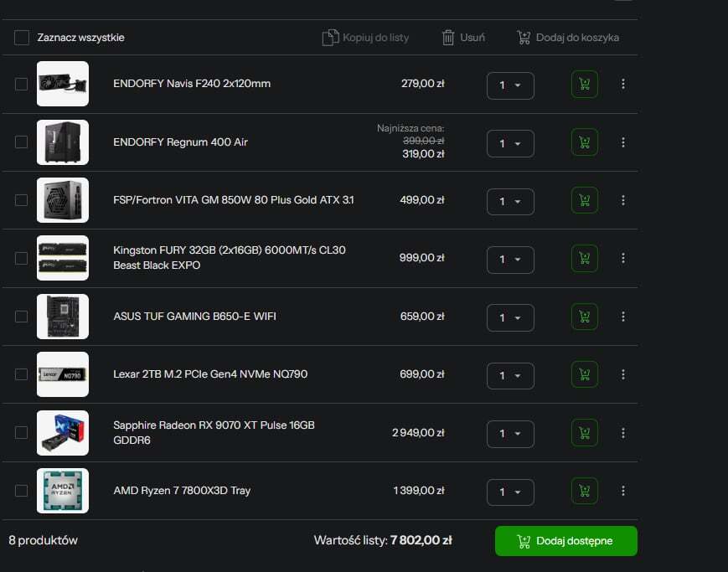Tick the AMD Ryzen 7 7800X3D checkbox
The height and width of the screenshot is (572, 728).
point(21,491)
